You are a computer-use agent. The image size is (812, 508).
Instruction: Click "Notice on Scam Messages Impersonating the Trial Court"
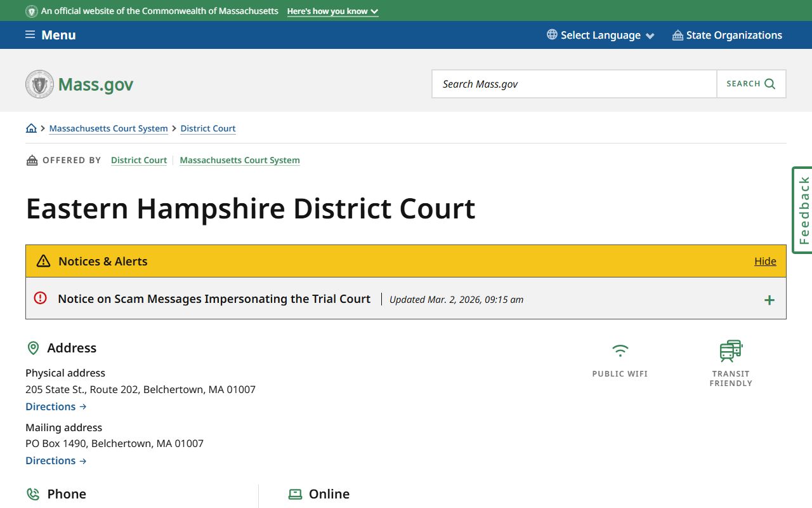pos(214,298)
